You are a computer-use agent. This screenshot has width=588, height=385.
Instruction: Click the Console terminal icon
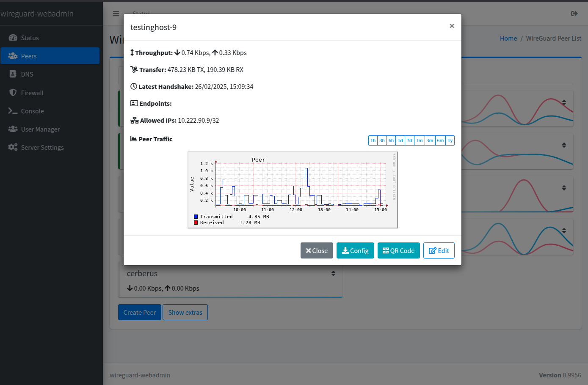click(x=13, y=111)
